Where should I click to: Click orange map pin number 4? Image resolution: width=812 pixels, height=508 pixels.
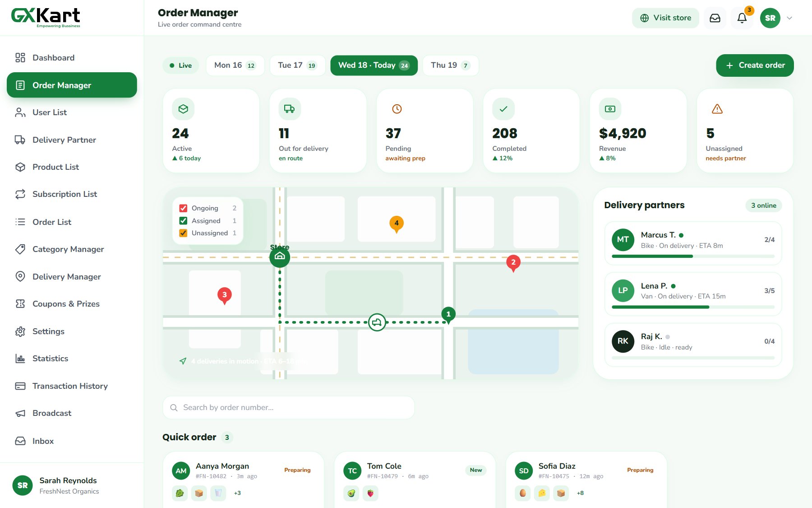coord(397,224)
